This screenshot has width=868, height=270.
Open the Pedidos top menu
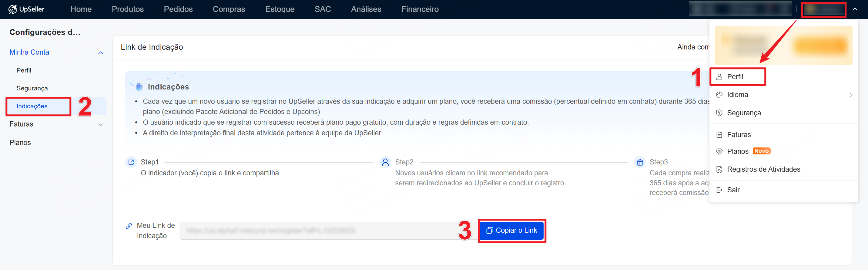[x=178, y=9]
